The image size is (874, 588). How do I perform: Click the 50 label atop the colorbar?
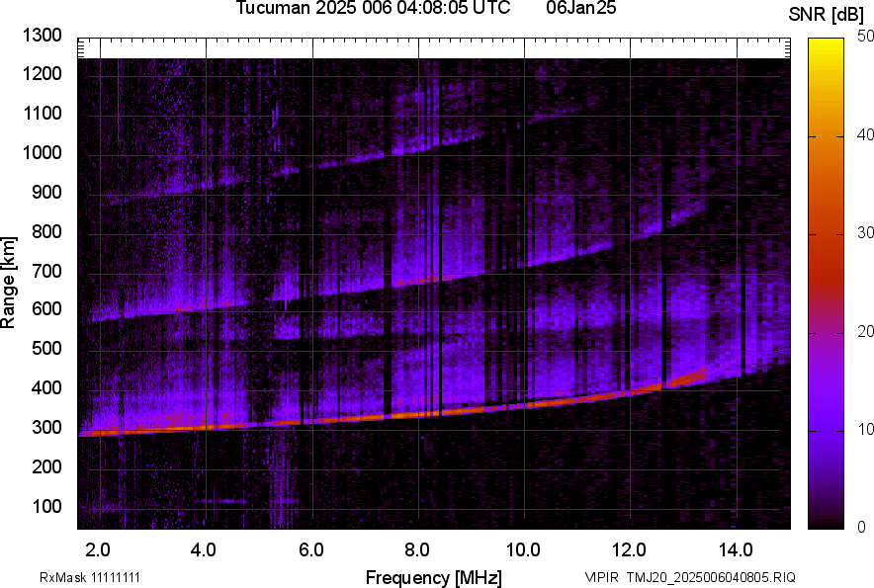pyautogui.click(x=866, y=37)
